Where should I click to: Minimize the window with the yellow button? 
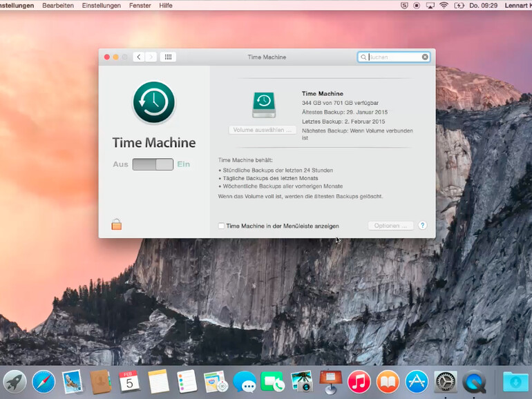[x=115, y=57]
